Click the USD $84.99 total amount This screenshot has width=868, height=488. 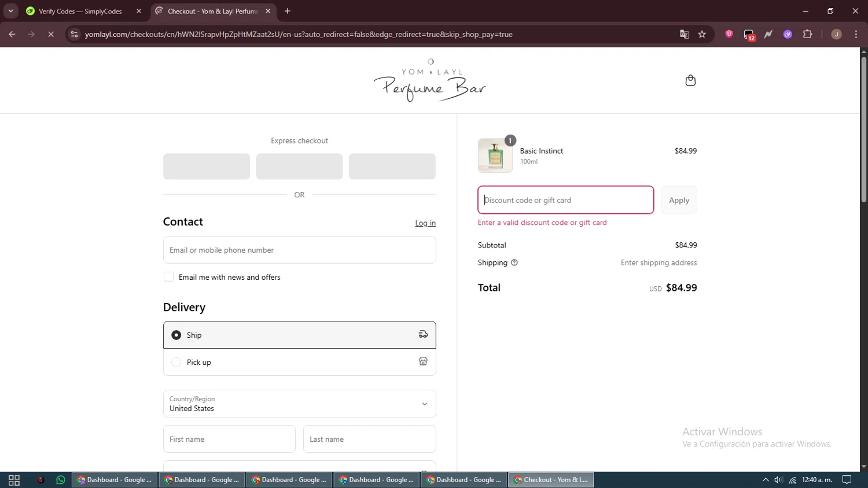[x=673, y=288]
